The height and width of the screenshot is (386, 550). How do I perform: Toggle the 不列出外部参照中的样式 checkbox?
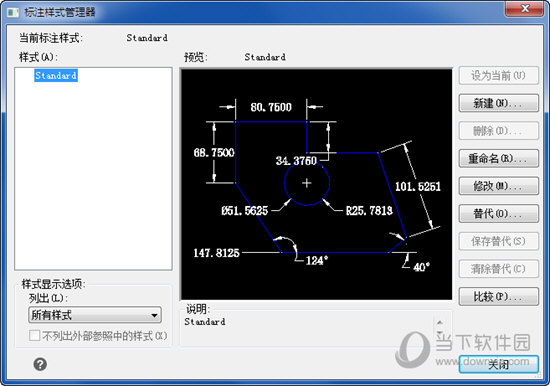click(34, 336)
